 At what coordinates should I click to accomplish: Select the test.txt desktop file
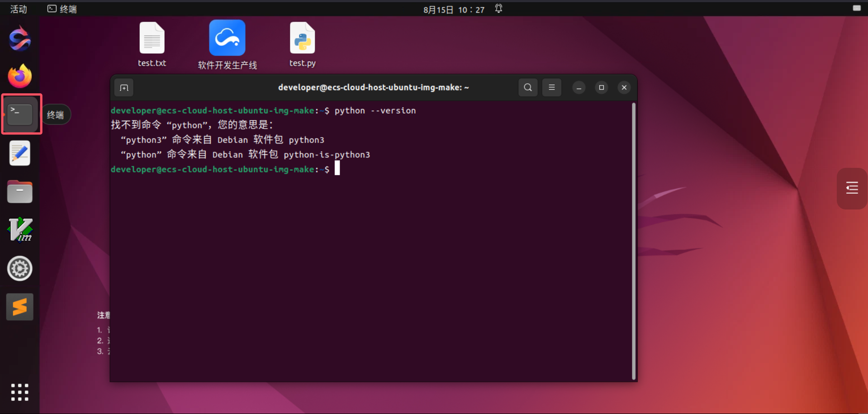coord(152,45)
